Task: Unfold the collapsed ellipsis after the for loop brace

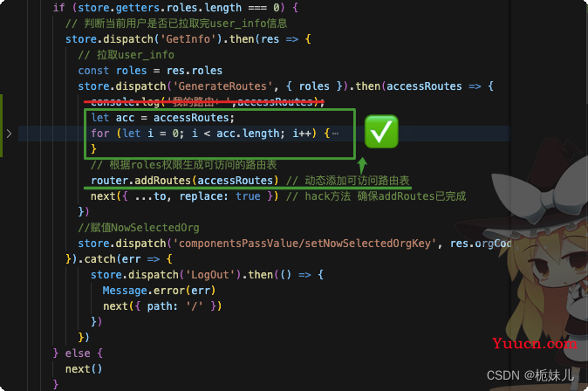Action: [x=335, y=134]
